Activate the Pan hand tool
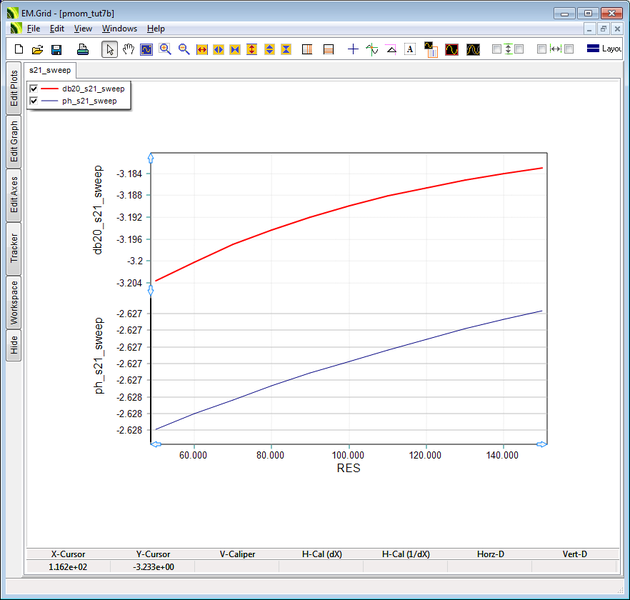The height and width of the screenshot is (600, 630). coord(128,49)
